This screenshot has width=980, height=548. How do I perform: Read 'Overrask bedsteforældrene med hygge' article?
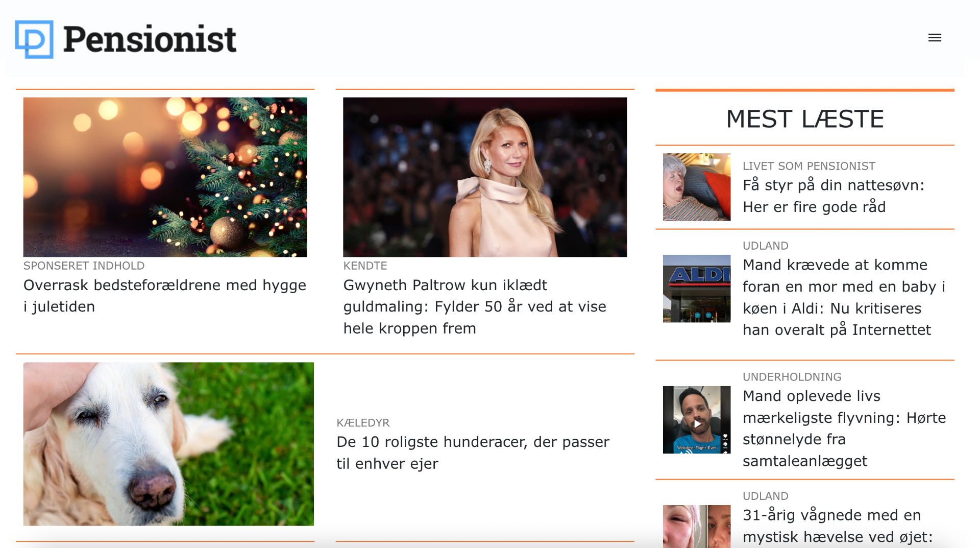pos(164,296)
